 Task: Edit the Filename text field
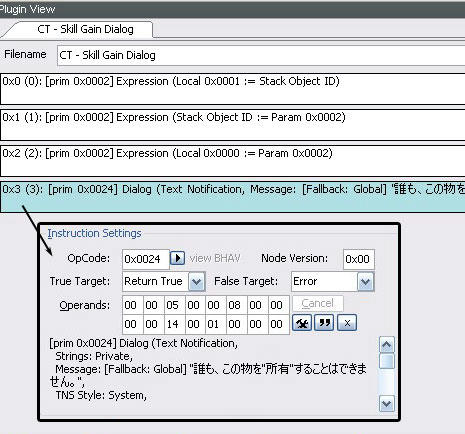click(261, 55)
